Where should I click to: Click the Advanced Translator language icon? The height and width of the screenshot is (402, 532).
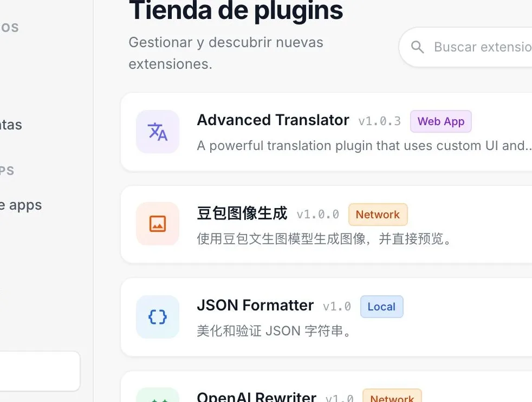pyautogui.click(x=158, y=132)
